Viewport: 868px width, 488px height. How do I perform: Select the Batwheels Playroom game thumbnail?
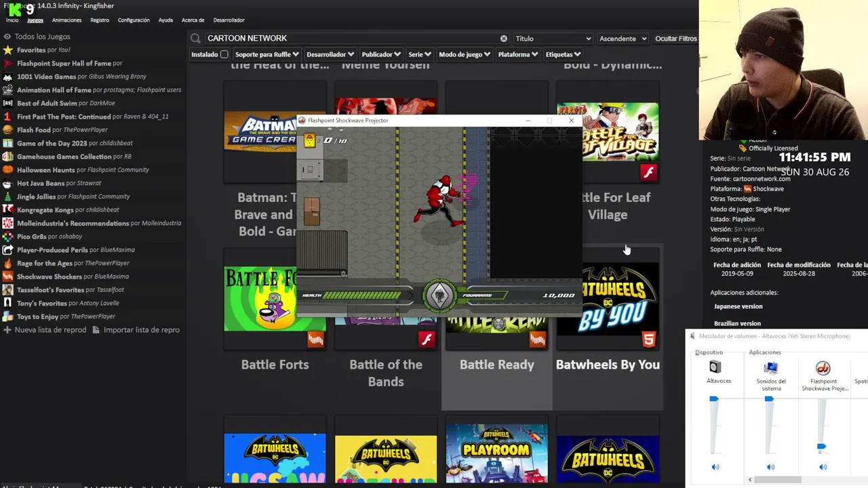pyautogui.click(x=497, y=453)
